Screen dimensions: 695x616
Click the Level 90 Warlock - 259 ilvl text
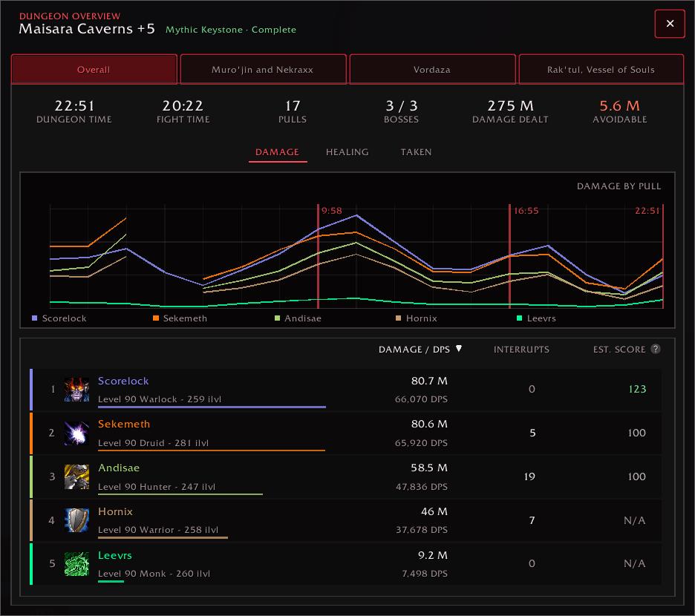(x=160, y=399)
